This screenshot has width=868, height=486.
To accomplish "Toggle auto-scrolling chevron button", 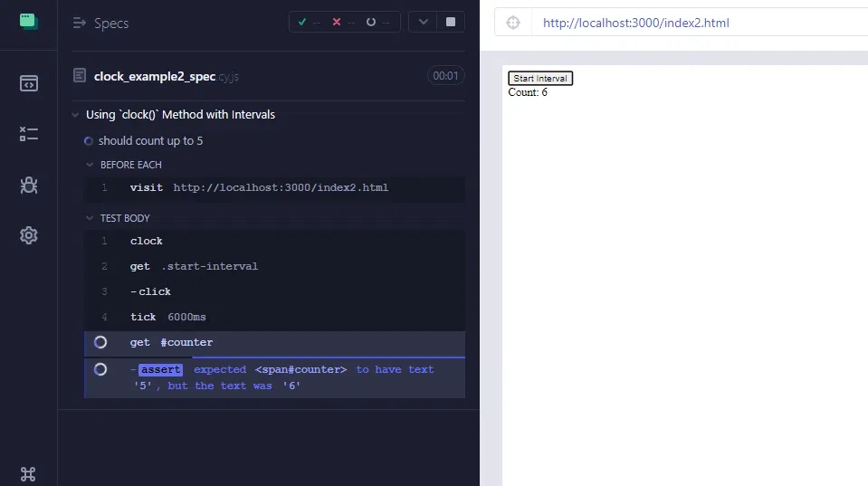I will click(x=423, y=22).
